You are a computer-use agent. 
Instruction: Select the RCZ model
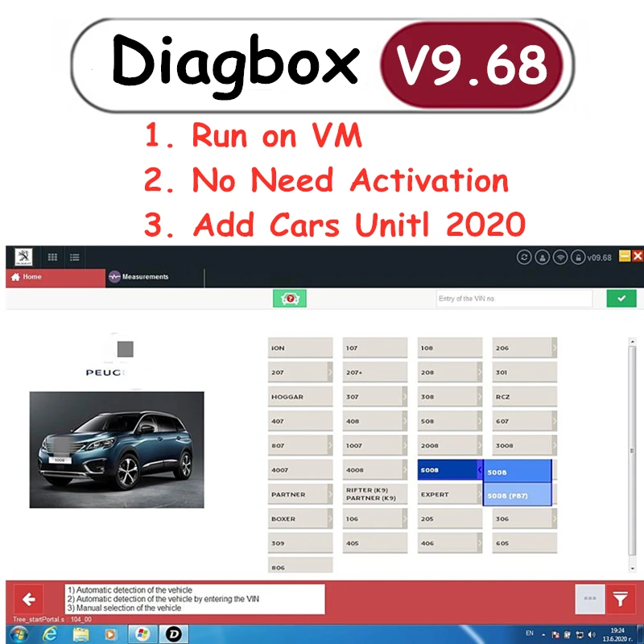click(x=525, y=397)
